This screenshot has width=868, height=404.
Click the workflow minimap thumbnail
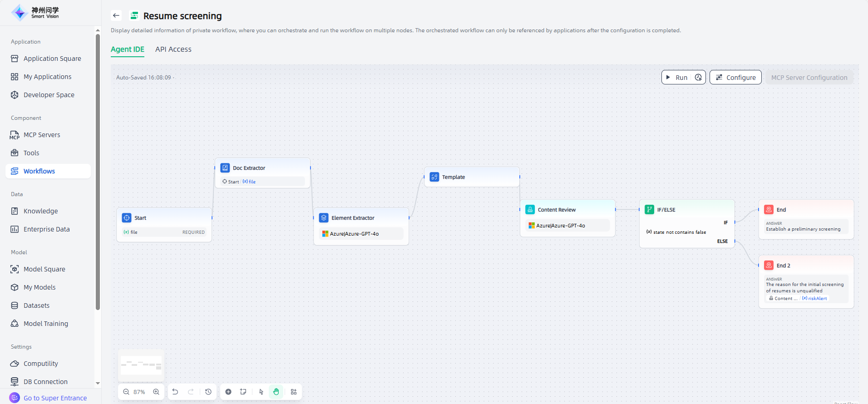[141, 365]
